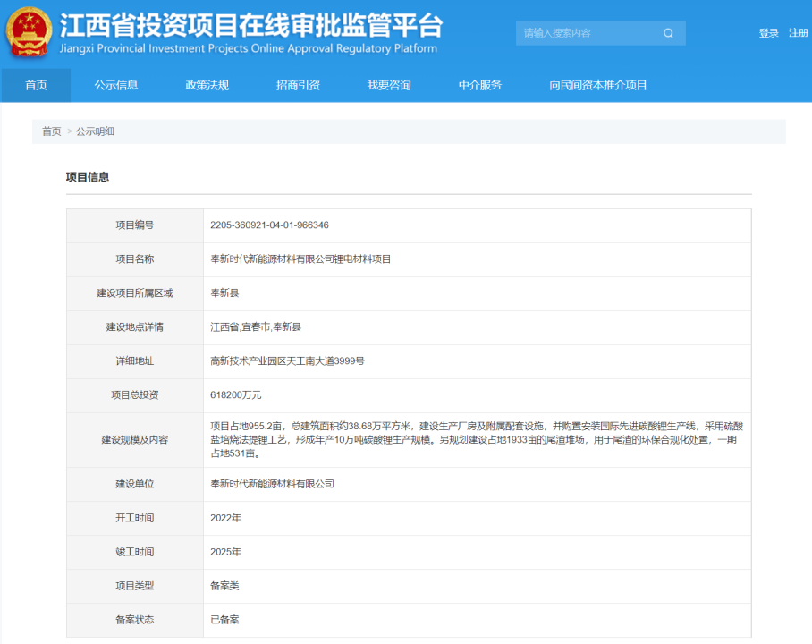Select the 招商引资 navigation item
The image size is (812, 644).
pyautogui.click(x=297, y=85)
